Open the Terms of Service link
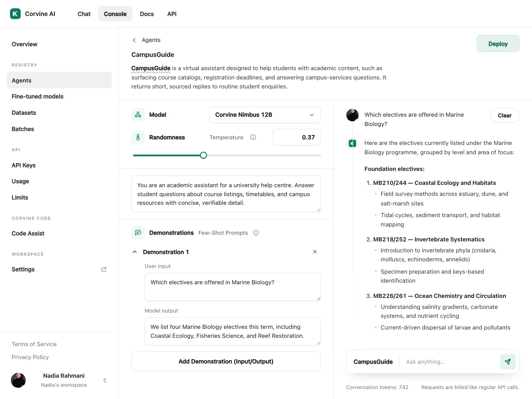Viewport: 532px width, 399px height. pos(34,344)
